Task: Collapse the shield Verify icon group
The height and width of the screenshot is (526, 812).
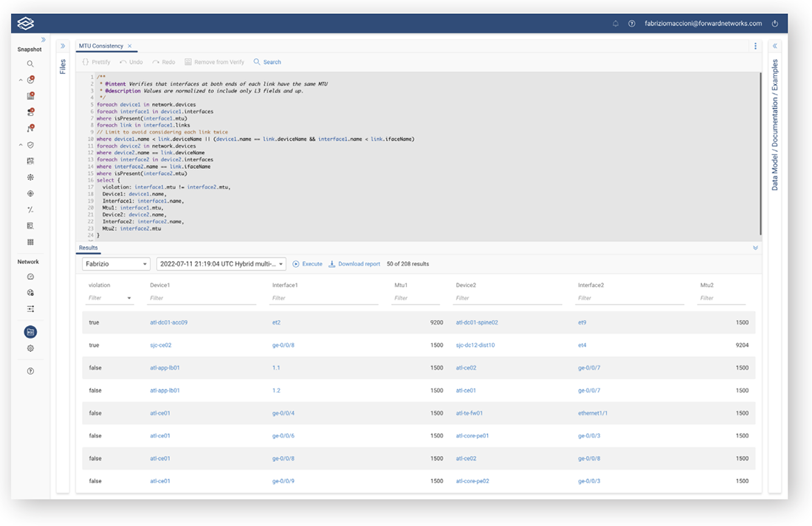Action: (21, 145)
